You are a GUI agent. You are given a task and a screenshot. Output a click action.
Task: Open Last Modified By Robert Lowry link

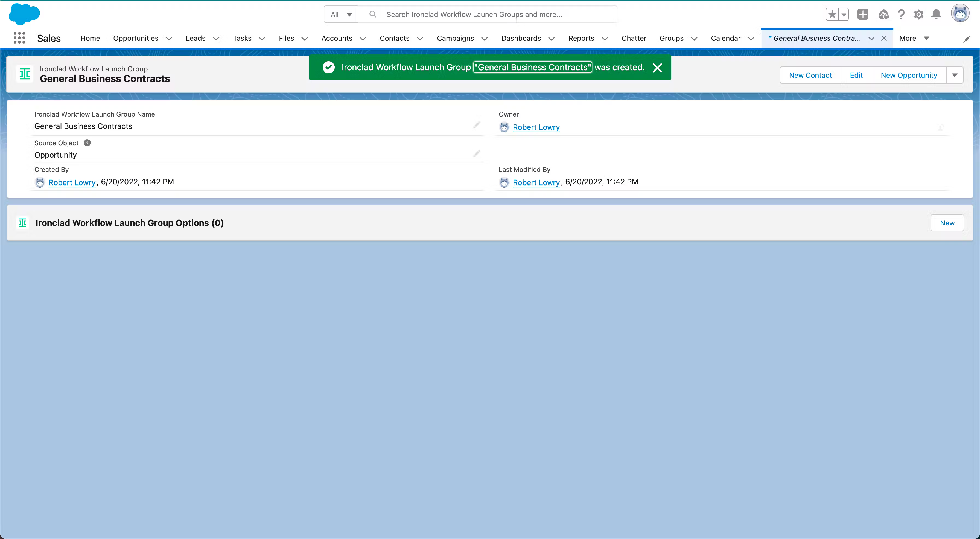(536, 182)
